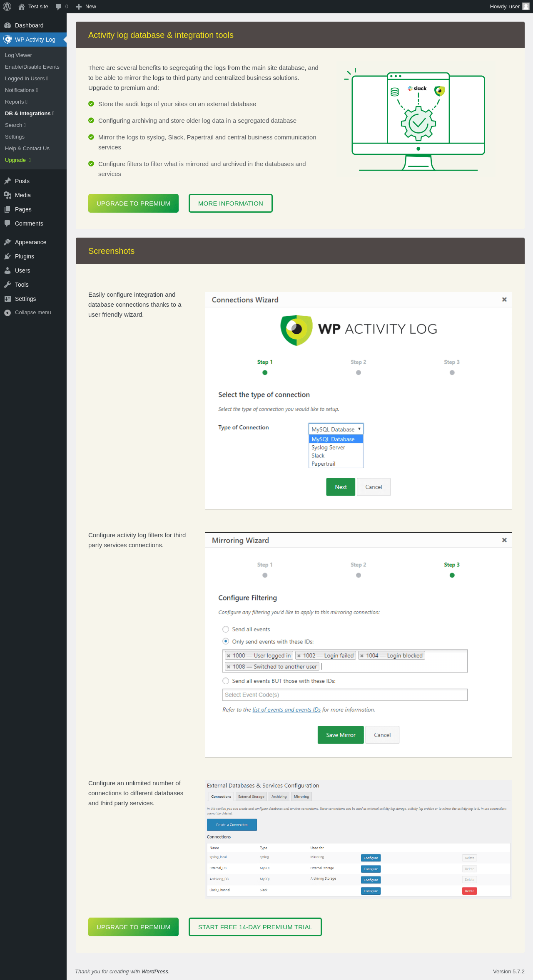The height and width of the screenshot is (980, 533).
Task: Click bottom Upgrade to Premium button
Action: 133,927
